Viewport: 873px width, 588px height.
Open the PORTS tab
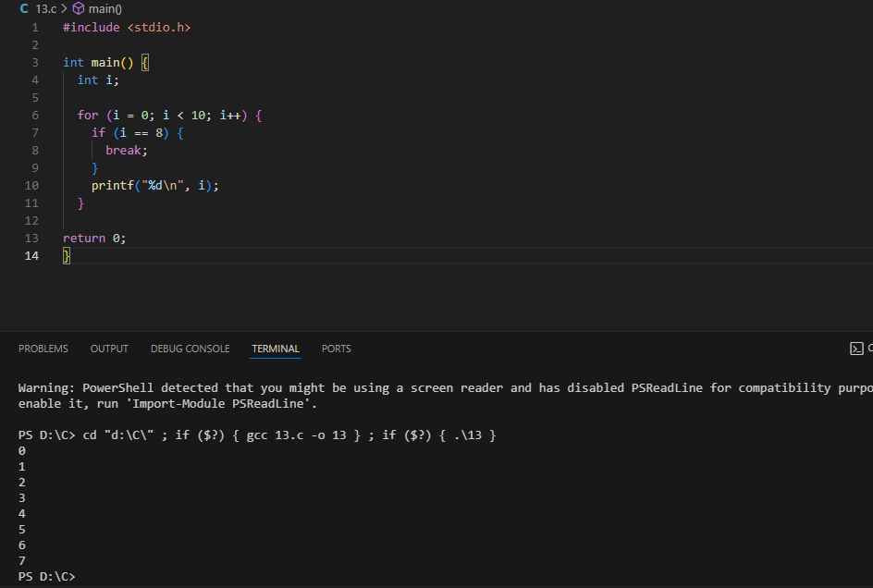pyautogui.click(x=337, y=349)
